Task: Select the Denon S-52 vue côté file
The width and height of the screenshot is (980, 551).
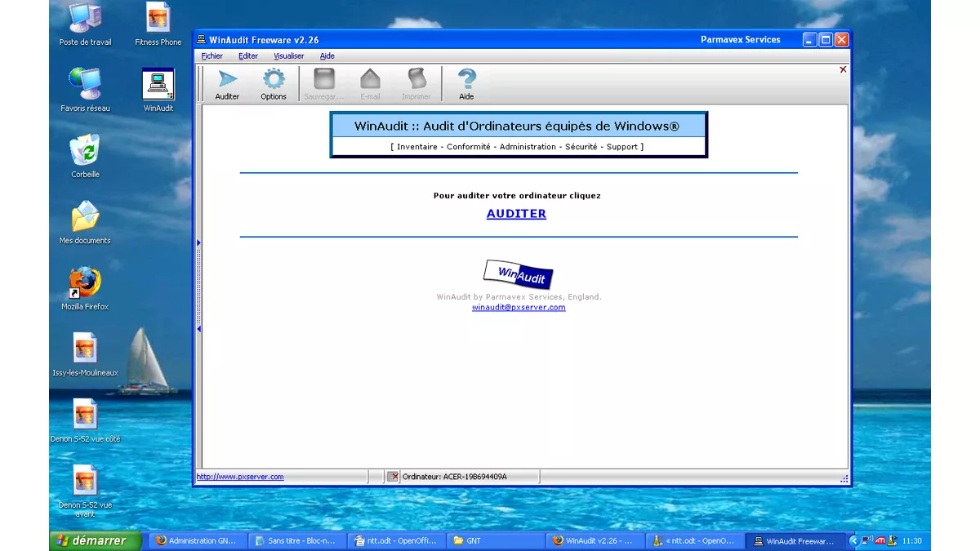Action: 86,420
